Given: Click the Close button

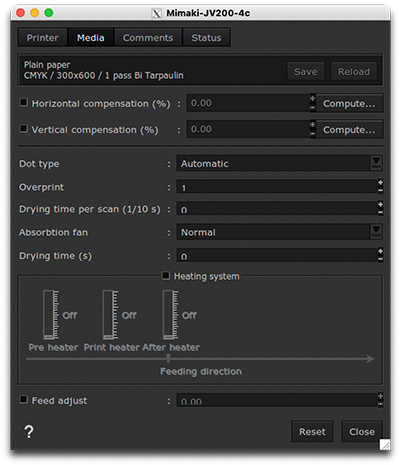Looking at the screenshot, I should click(x=362, y=432).
